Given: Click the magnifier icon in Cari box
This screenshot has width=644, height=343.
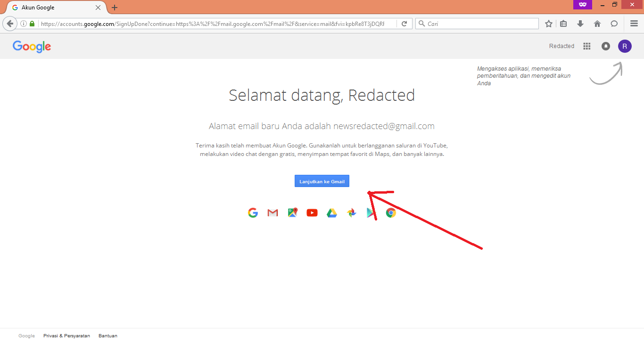Looking at the screenshot, I should pos(421,24).
